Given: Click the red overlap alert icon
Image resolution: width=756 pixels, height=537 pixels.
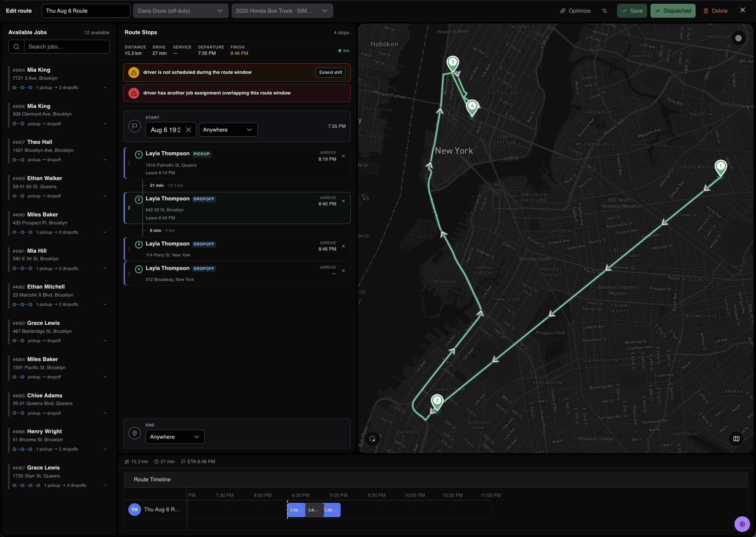Looking at the screenshot, I should (134, 93).
